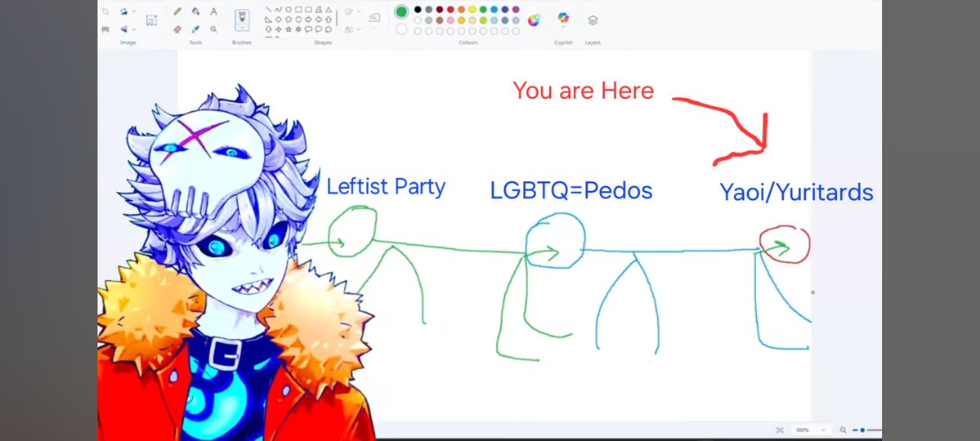This screenshot has height=441, width=980.
Task: Expand the flip options dropdown
Action: pos(134,29)
